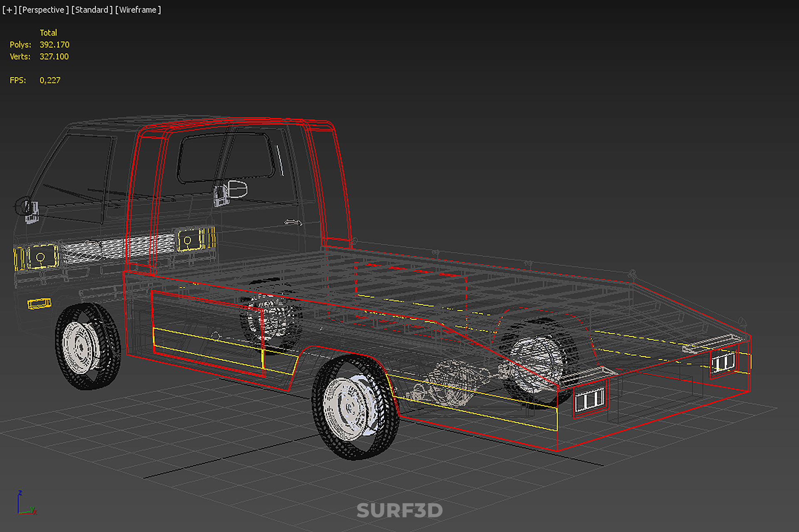The image size is (799, 532).
Task: Open the Perspective viewport label menu
Action: point(43,10)
